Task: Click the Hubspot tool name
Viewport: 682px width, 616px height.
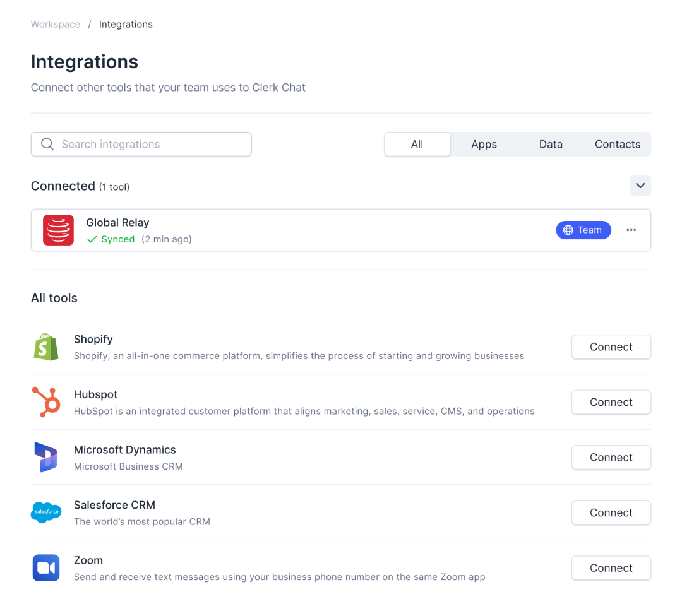Action: (x=96, y=394)
